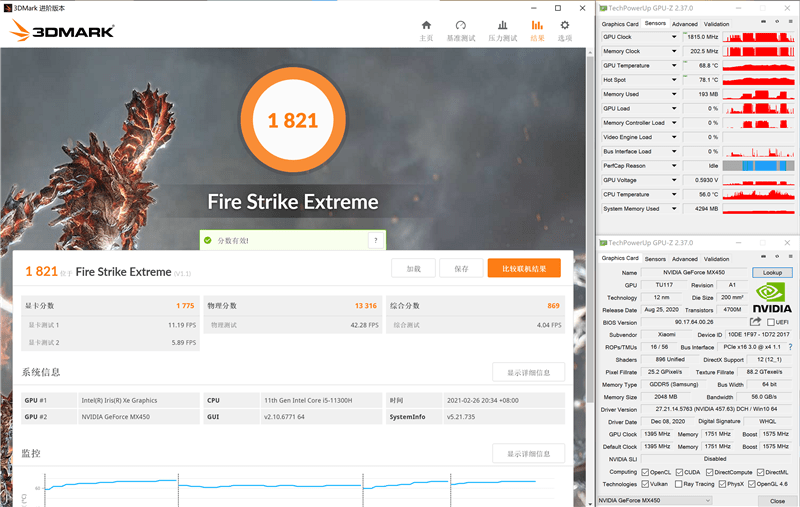800x507 pixels.
Task: Open the Validation tab in the upper GPU-Z window
Action: pos(716,24)
